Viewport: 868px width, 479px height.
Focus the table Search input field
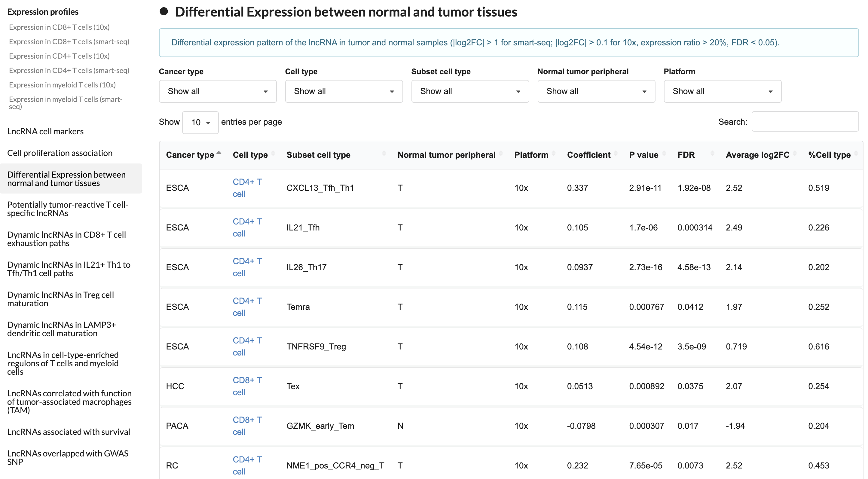pyautogui.click(x=805, y=122)
